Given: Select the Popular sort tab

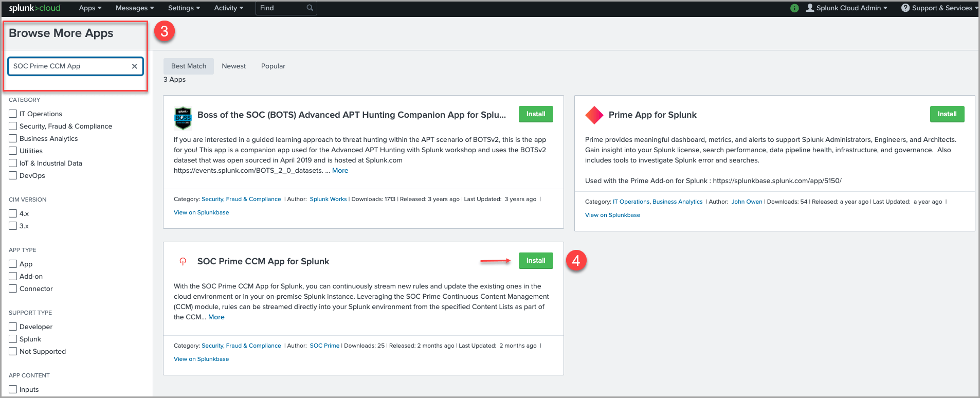Looking at the screenshot, I should pyautogui.click(x=273, y=66).
